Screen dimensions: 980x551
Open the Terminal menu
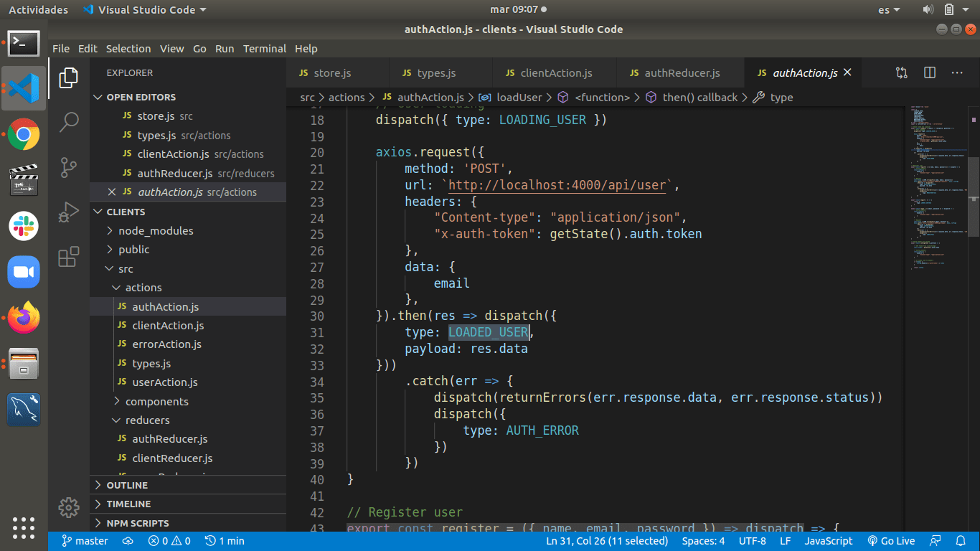(x=264, y=49)
